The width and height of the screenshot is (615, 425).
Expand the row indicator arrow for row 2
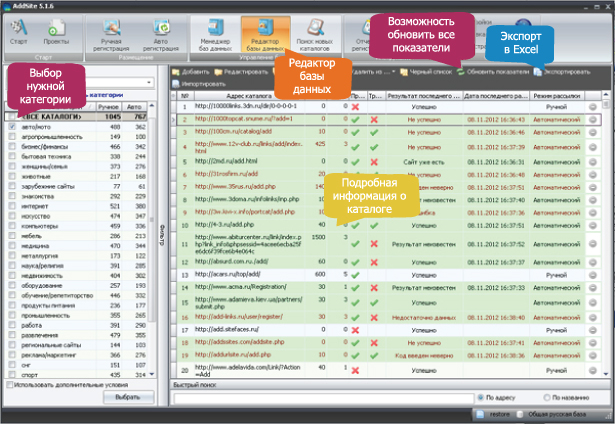click(173, 120)
